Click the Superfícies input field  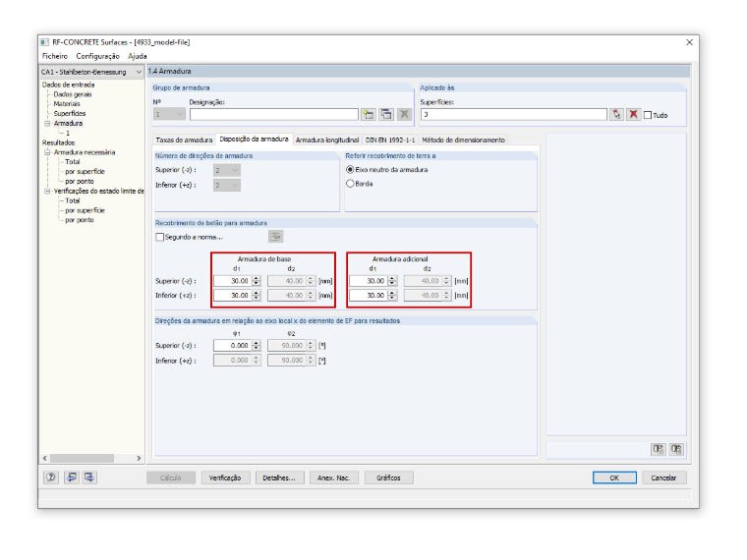click(x=513, y=114)
